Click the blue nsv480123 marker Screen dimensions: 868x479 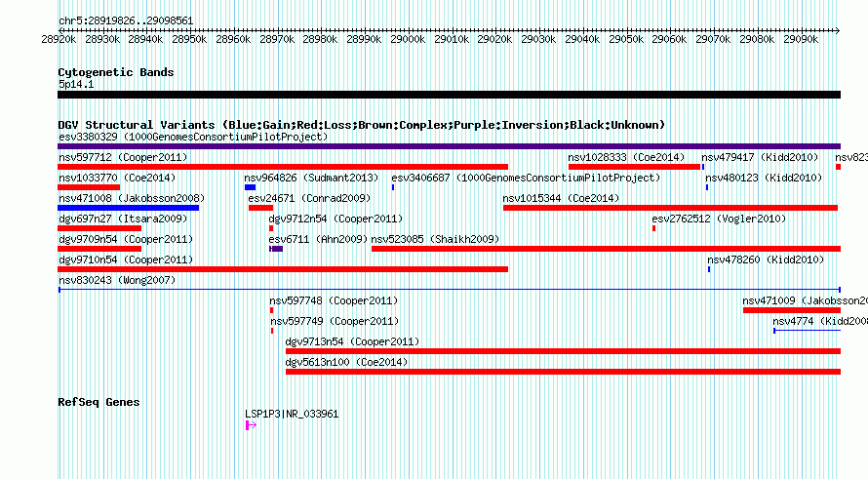[707, 187]
